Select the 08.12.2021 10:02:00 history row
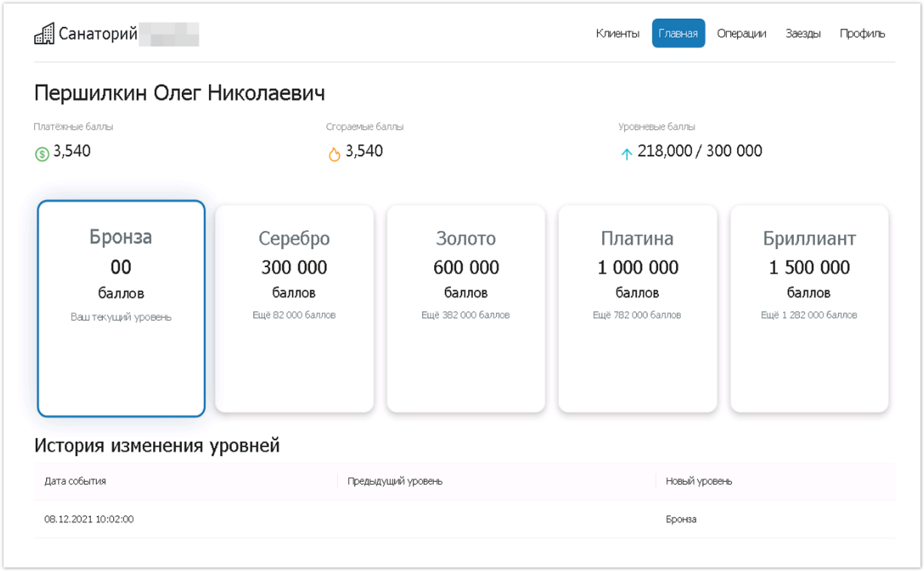This screenshot has height=571, width=924. [x=89, y=519]
